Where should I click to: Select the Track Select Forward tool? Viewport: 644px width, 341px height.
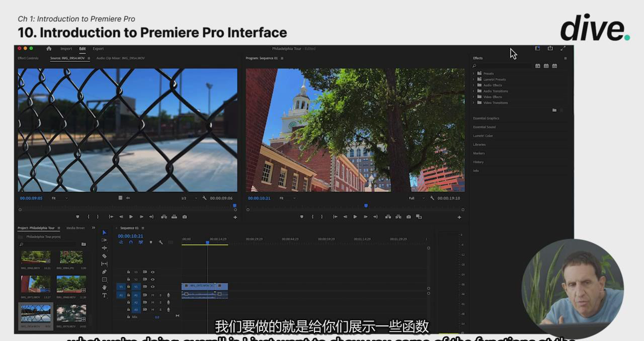pyautogui.click(x=105, y=240)
